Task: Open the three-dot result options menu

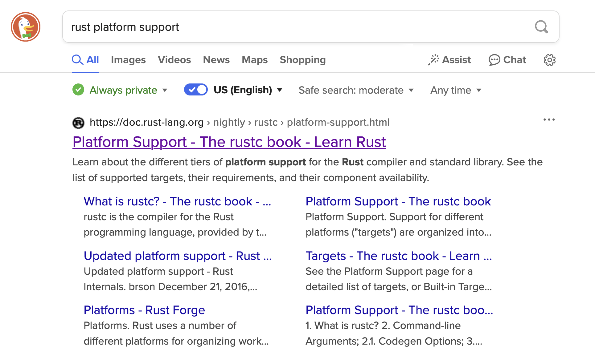Action: 549,119
